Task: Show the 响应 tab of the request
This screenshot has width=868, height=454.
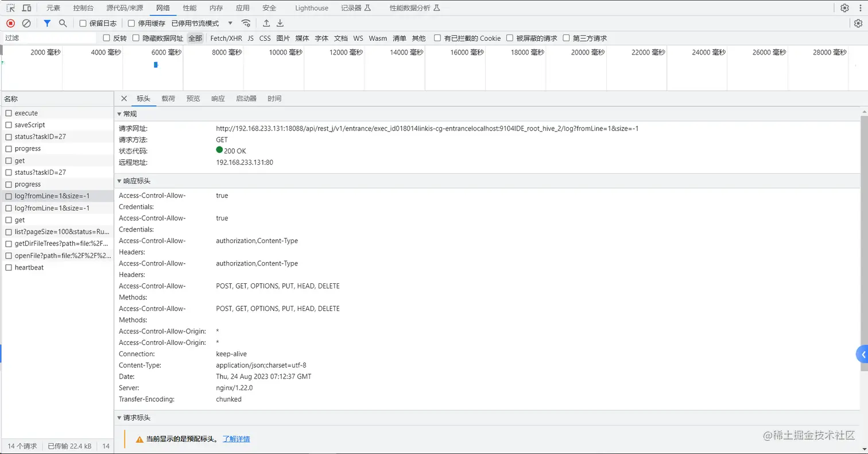Action: point(218,99)
